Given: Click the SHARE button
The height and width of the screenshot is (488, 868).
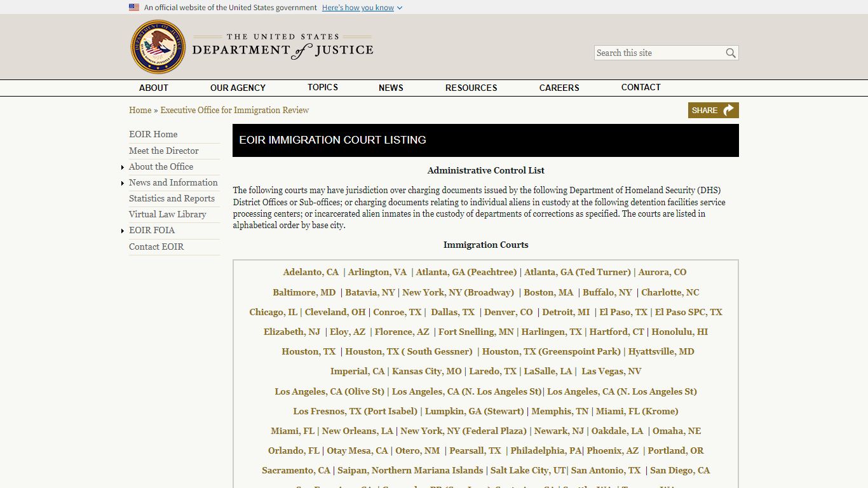Looking at the screenshot, I should pyautogui.click(x=713, y=110).
